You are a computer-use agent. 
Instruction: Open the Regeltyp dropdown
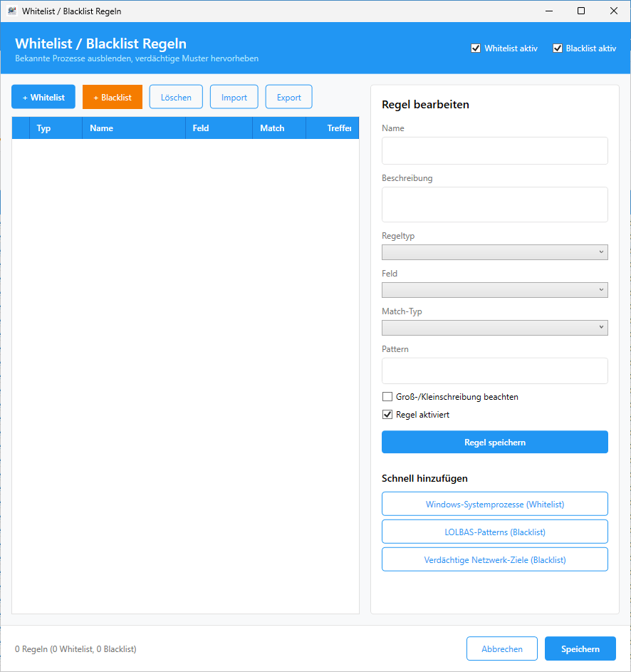coord(494,252)
